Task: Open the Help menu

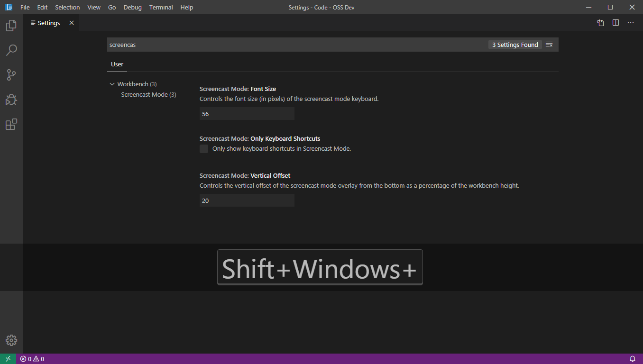Action: click(187, 7)
